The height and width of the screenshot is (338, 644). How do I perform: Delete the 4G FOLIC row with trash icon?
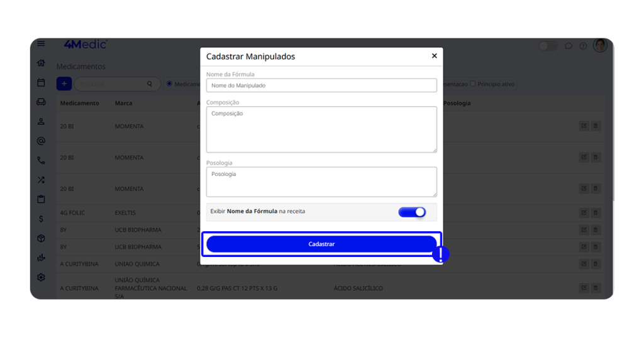596,213
